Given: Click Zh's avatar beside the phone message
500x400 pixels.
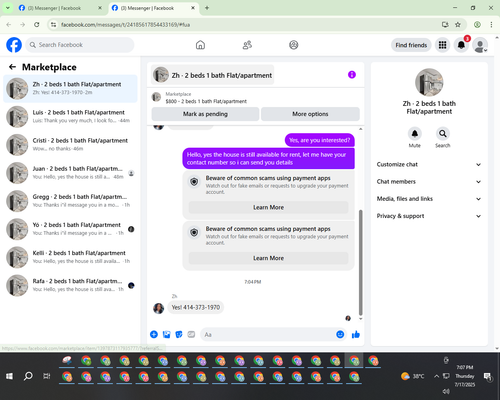Looking at the screenshot, I should coord(159,308).
